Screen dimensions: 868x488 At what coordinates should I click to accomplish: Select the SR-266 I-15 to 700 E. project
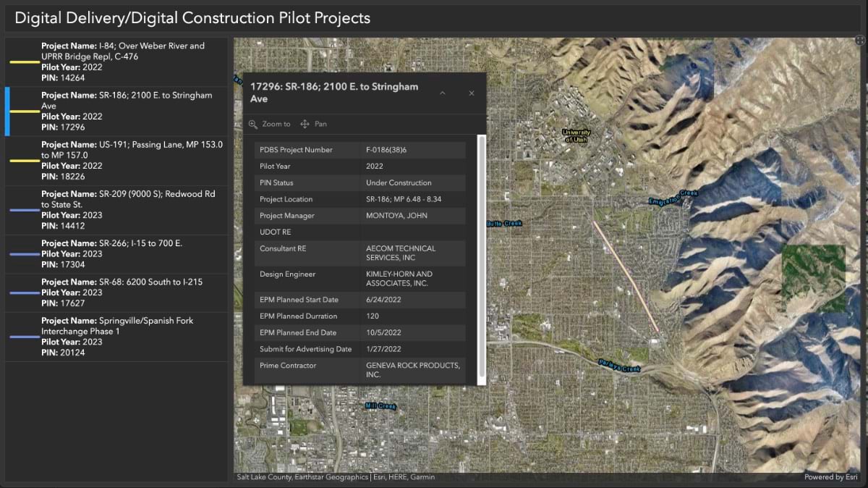[116, 254]
